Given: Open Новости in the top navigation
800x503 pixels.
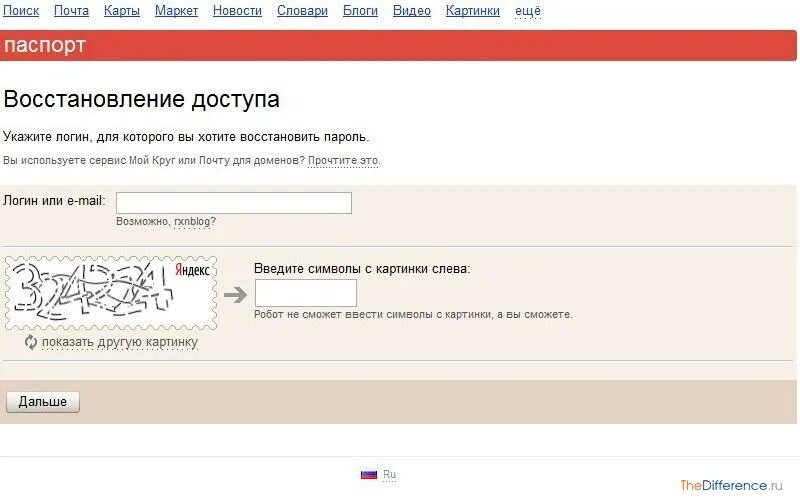Looking at the screenshot, I should coord(237,11).
